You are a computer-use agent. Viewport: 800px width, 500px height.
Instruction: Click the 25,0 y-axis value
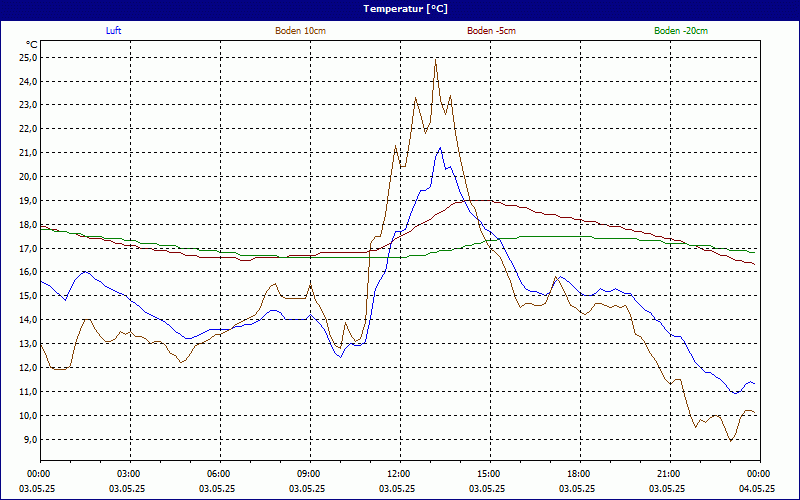tap(29, 58)
